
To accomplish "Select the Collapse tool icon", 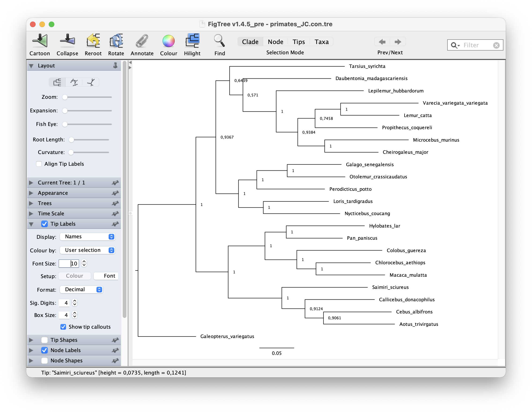I will pyautogui.click(x=67, y=41).
